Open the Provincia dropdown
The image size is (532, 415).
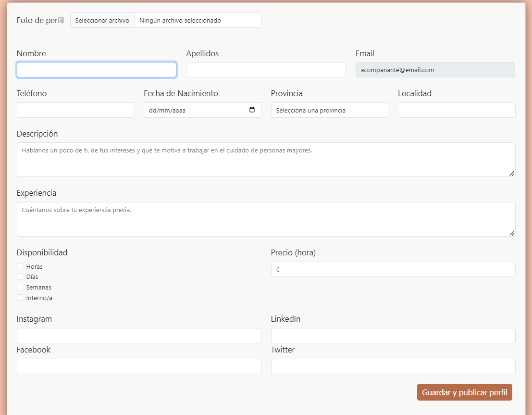(x=330, y=110)
